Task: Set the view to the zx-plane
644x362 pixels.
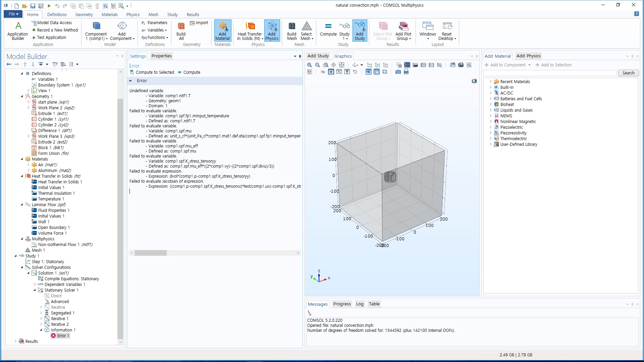Action: point(386,65)
